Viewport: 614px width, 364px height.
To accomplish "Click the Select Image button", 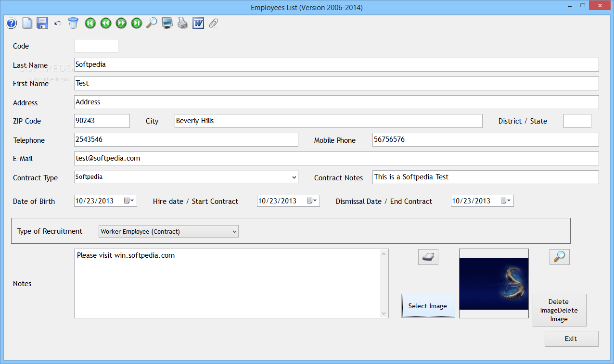I will [x=428, y=306].
